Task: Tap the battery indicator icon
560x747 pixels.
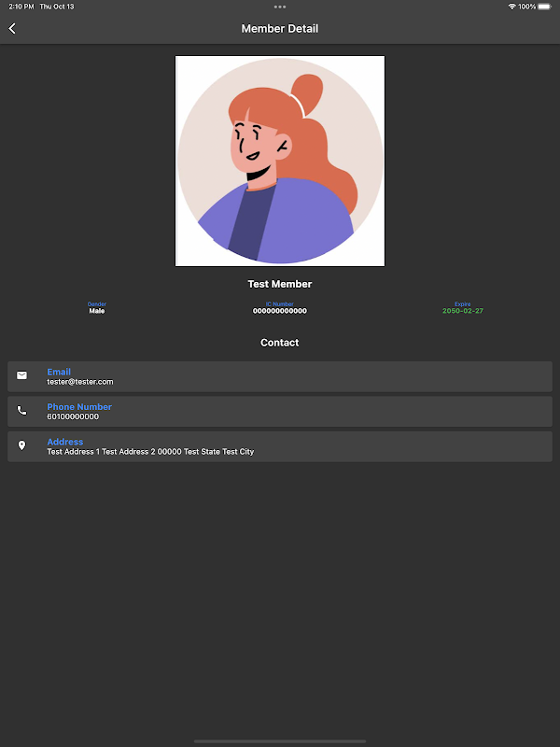Action: pyautogui.click(x=544, y=7)
